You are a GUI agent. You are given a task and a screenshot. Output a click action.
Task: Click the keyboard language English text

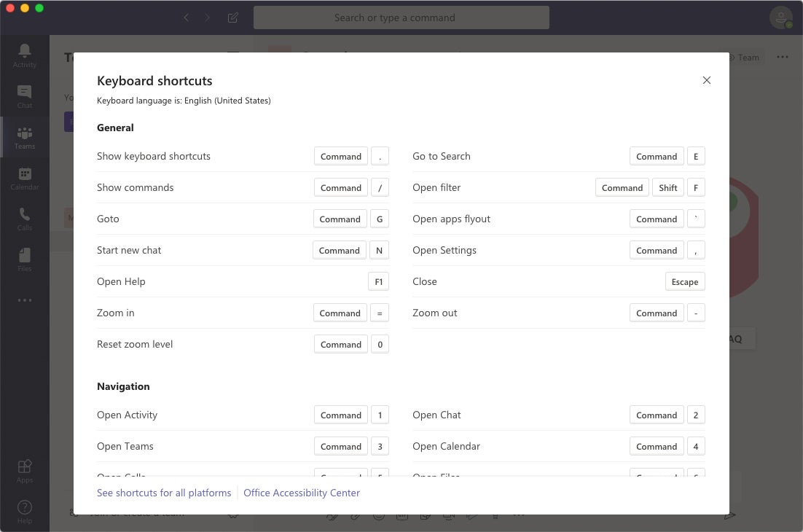tap(184, 101)
